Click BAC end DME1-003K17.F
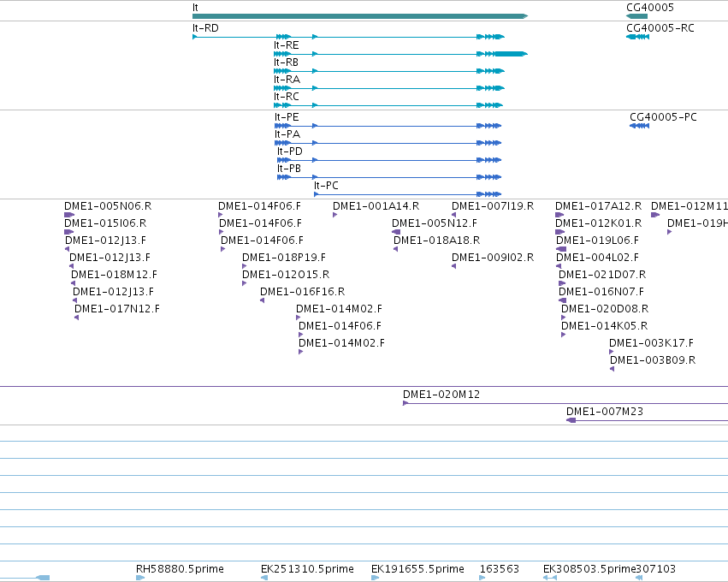The width and height of the screenshot is (728, 582). click(x=651, y=343)
